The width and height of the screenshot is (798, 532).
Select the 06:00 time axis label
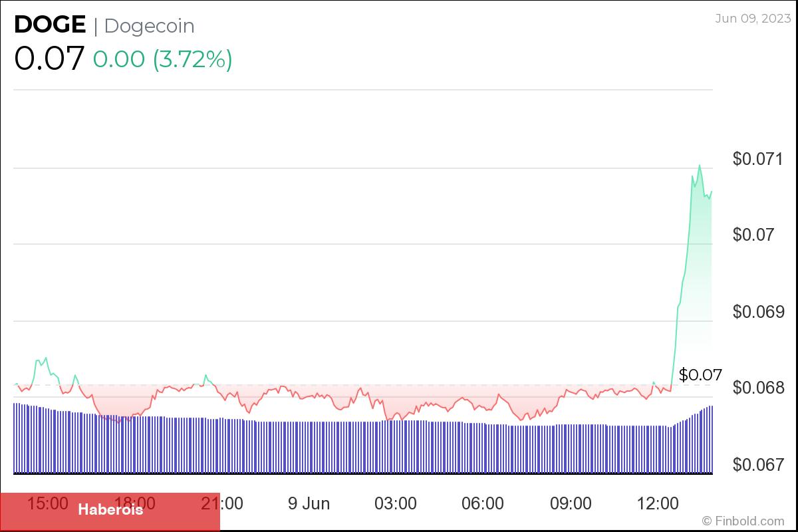[483, 503]
